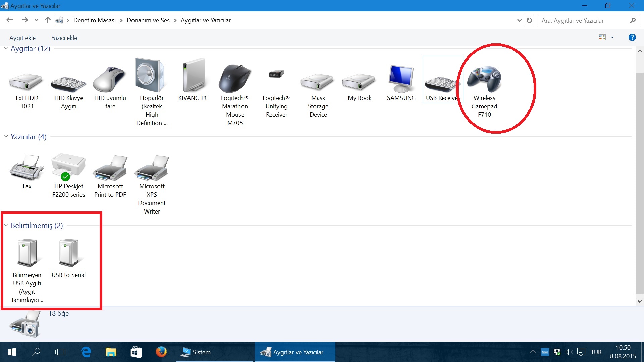This screenshot has height=362, width=644.
Task: Click the 18 öğe item count text
Action: (59, 314)
